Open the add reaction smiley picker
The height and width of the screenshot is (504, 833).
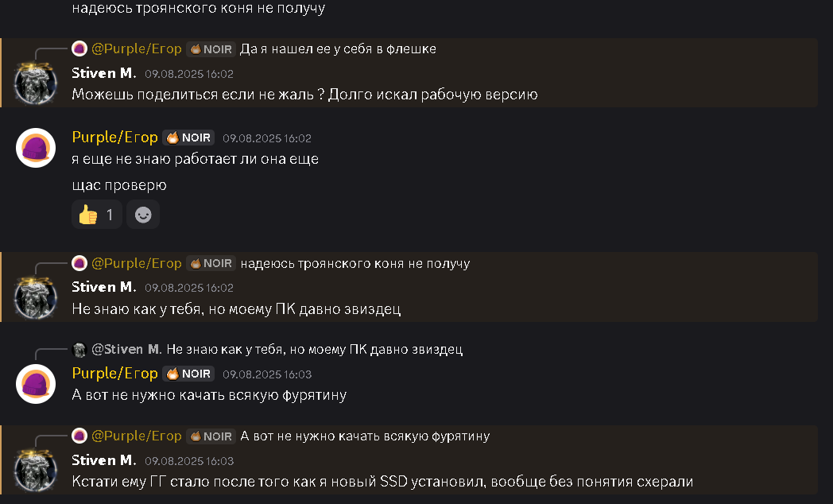pyautogui.click(x=143, y=215)
